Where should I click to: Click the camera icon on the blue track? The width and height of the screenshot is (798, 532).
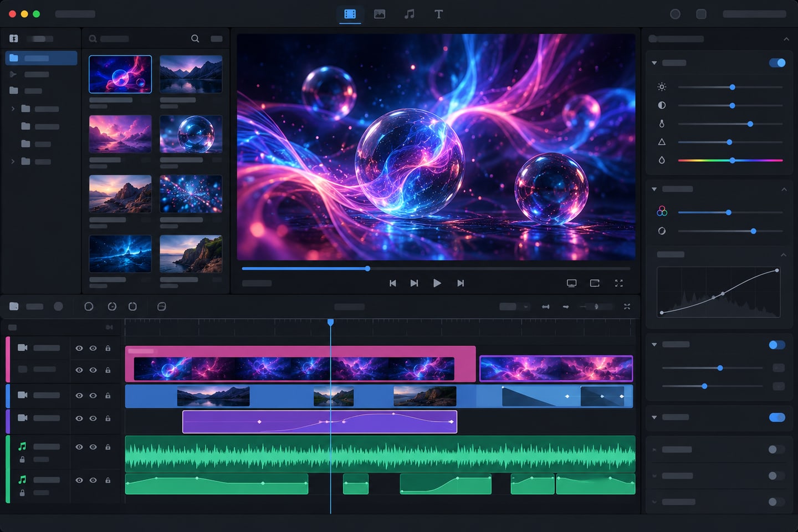pos(23,395)
